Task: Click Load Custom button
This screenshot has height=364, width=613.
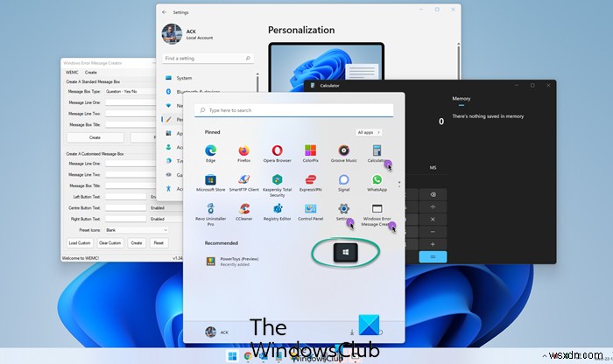Action: pyautogui.click(x=80, y=243)
